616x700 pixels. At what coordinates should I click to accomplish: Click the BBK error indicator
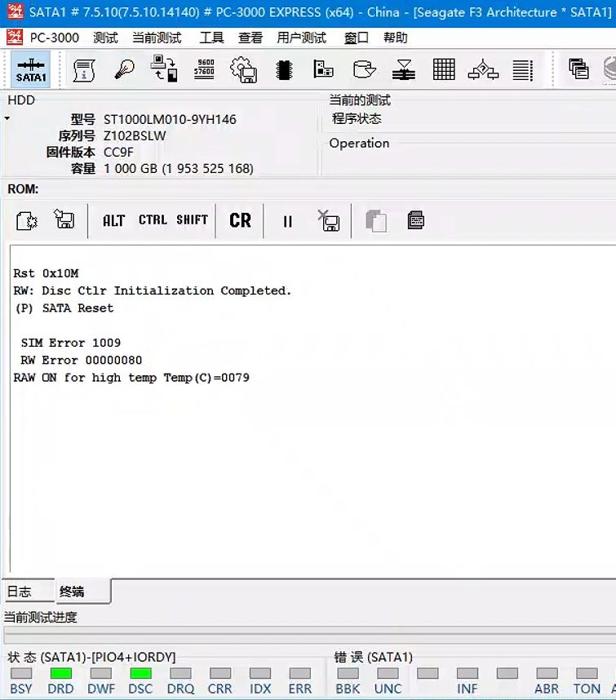click(x=348, y=673)
